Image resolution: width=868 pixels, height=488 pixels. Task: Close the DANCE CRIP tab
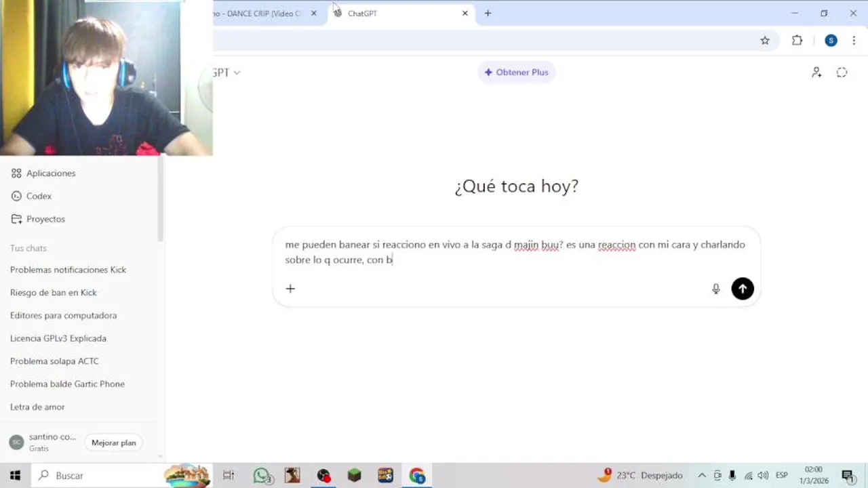point(313,14)
